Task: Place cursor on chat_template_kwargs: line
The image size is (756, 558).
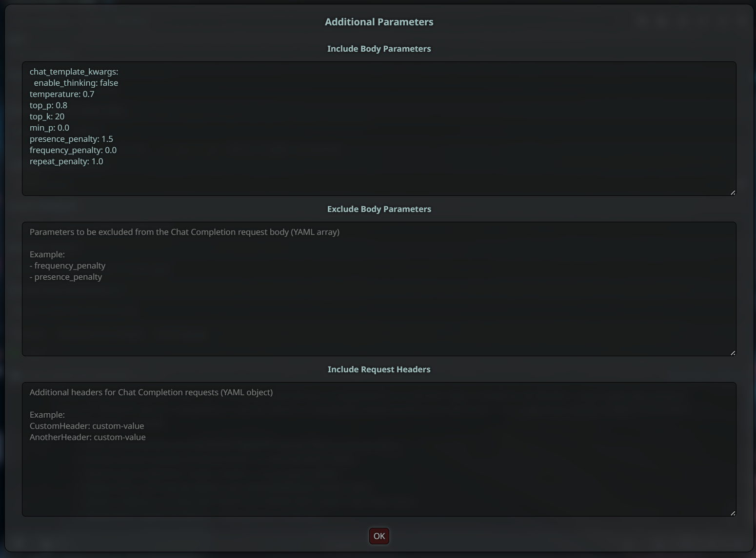Action: tap(74, 72)
